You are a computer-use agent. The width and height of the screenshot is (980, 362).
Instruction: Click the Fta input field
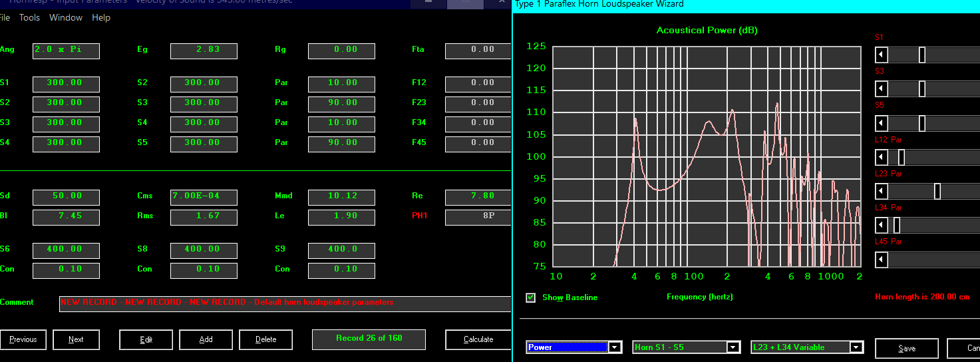pyautogui.click(x=478, y=51)
